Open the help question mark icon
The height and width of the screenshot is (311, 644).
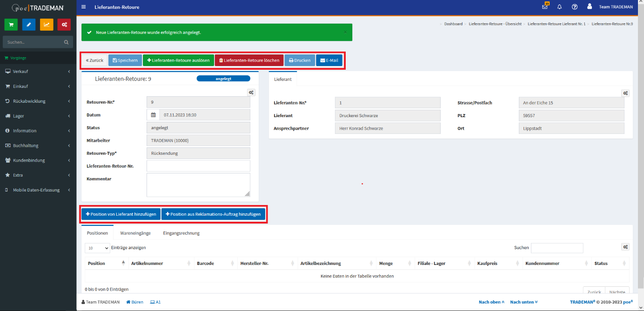575,7
